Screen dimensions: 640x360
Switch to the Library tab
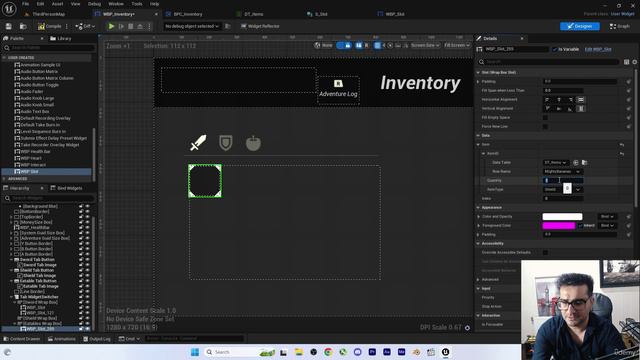point(61,38)
